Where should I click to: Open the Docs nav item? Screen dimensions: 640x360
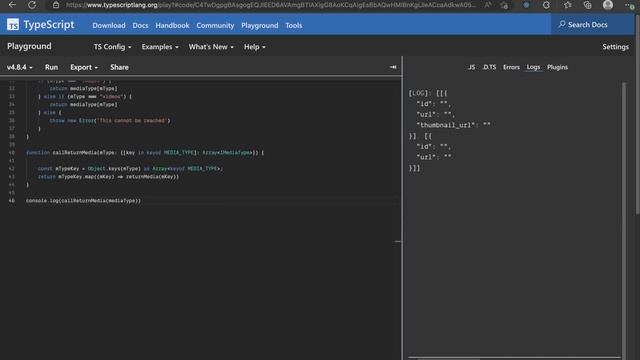tap(140, 25)
